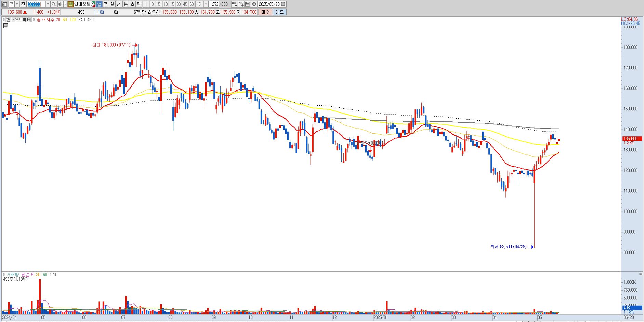
Task: Click the 매도 sell button
Action: point(279,12)
